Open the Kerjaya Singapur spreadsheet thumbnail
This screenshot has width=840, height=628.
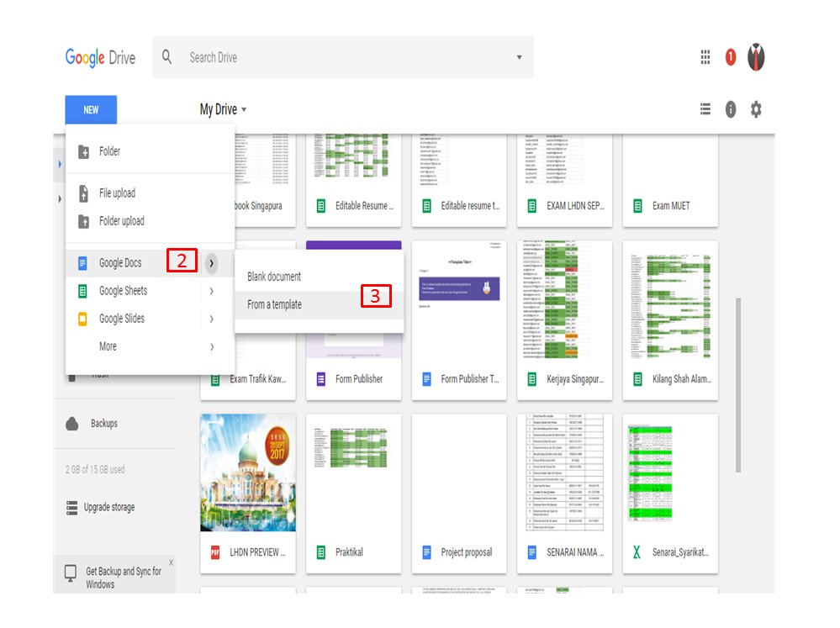pos(565,299)
